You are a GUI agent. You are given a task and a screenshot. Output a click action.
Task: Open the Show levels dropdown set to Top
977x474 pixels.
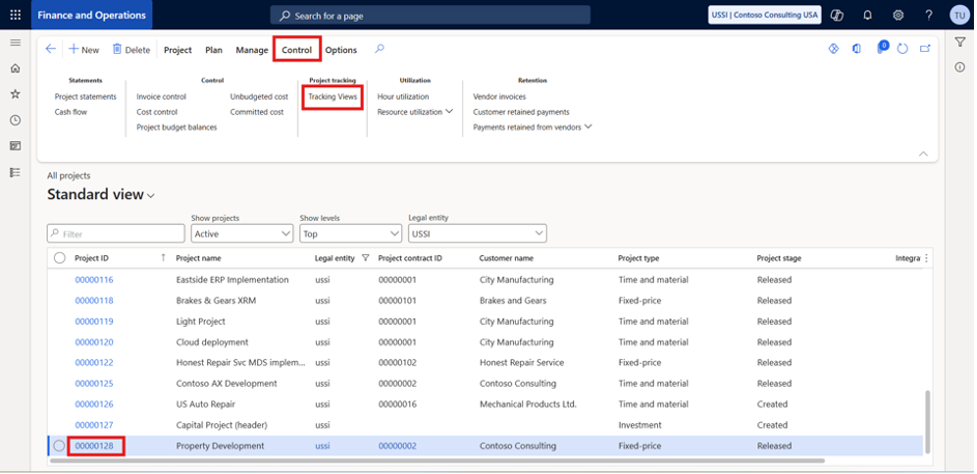(350, 234)
